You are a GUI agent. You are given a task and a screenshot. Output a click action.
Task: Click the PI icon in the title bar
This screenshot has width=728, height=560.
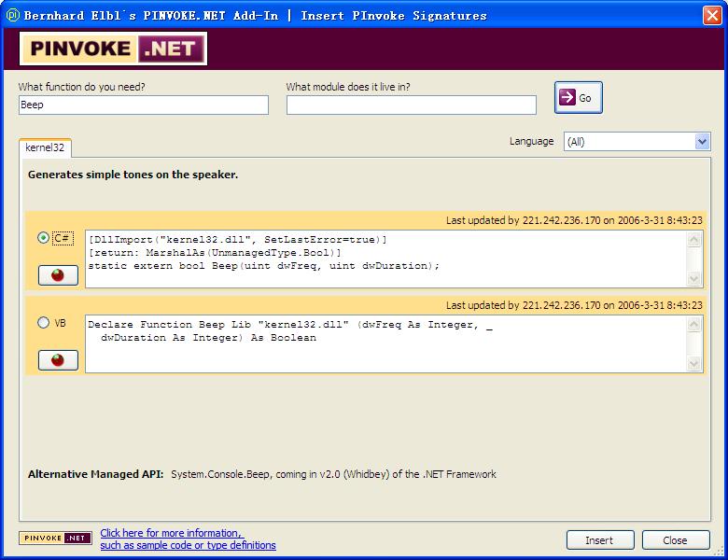(12, 15)
